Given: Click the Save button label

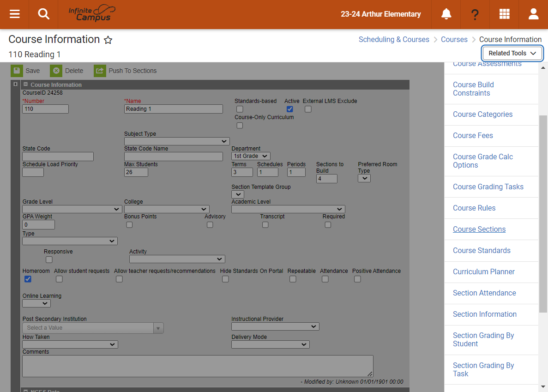Looking at the screenshot, I should 32,71.
